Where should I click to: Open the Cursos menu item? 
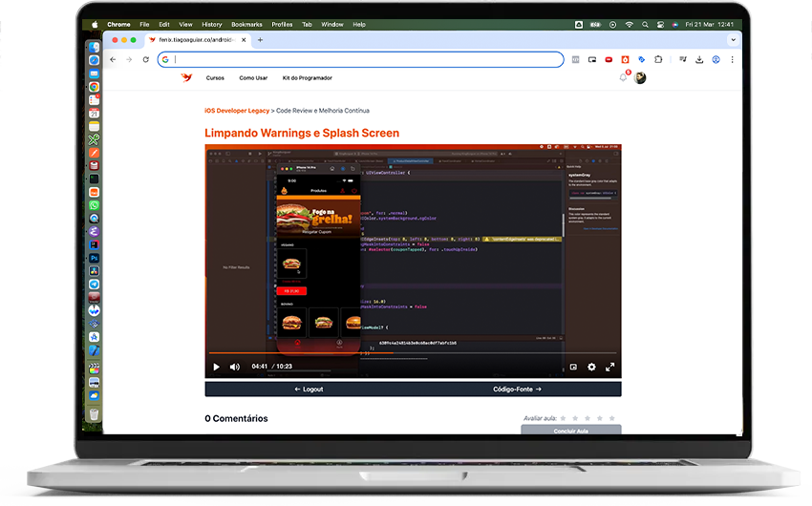click(x=215, y=78)
